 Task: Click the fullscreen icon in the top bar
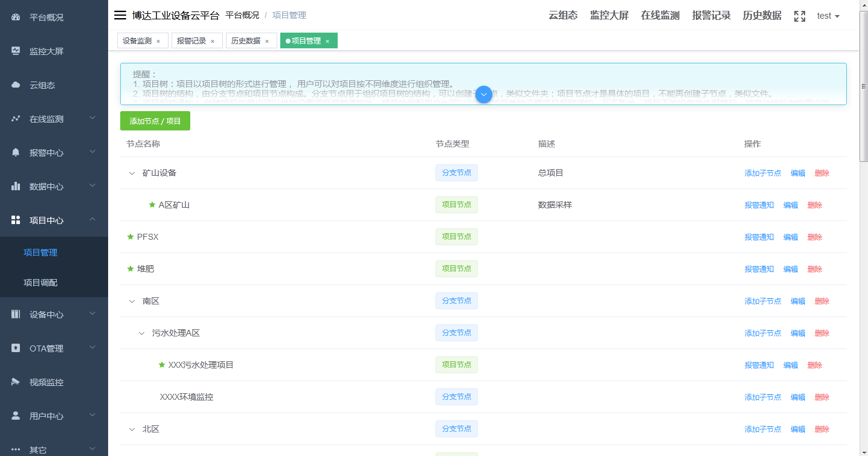pyautogui.click(x=799, y=16)
